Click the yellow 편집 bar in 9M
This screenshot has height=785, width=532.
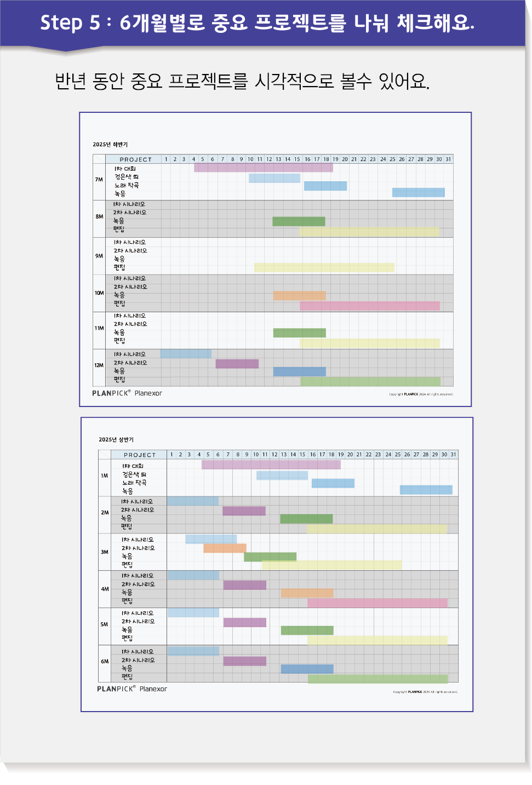324,267
